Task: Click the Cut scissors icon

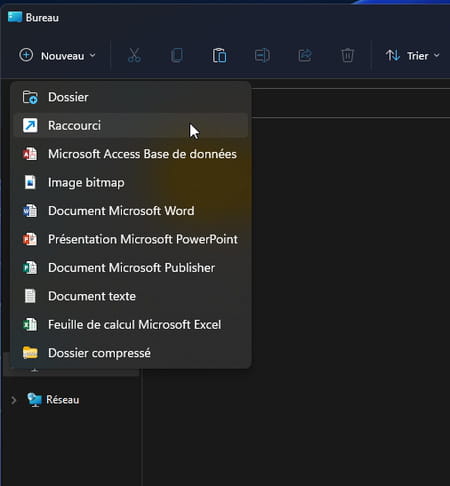Action: click(134, 55)
